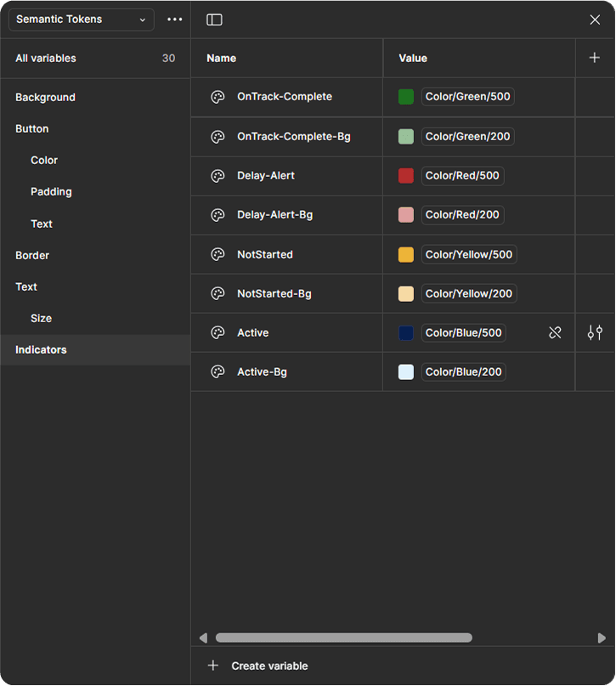Select the Indicators group

pos(95,350)
